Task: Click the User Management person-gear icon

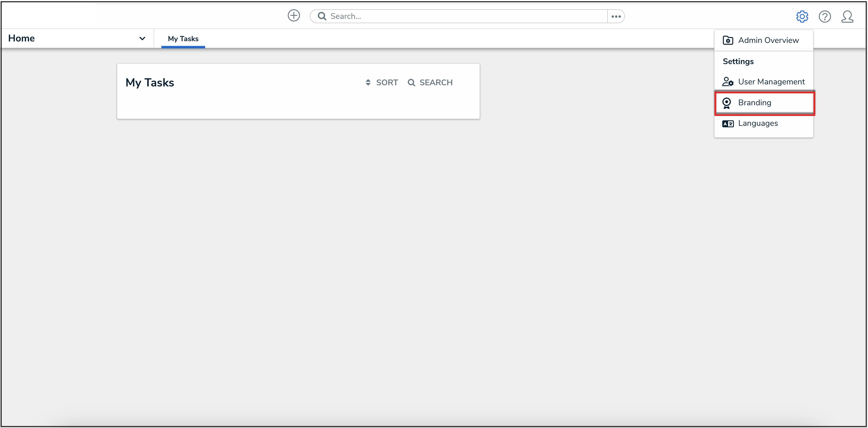Action: click(727, 81)
